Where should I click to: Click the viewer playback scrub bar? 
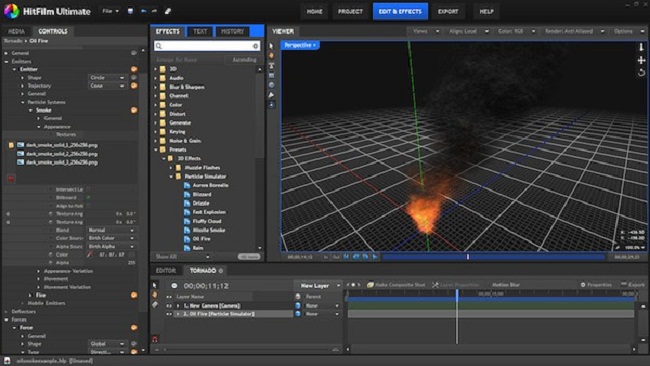493,257
